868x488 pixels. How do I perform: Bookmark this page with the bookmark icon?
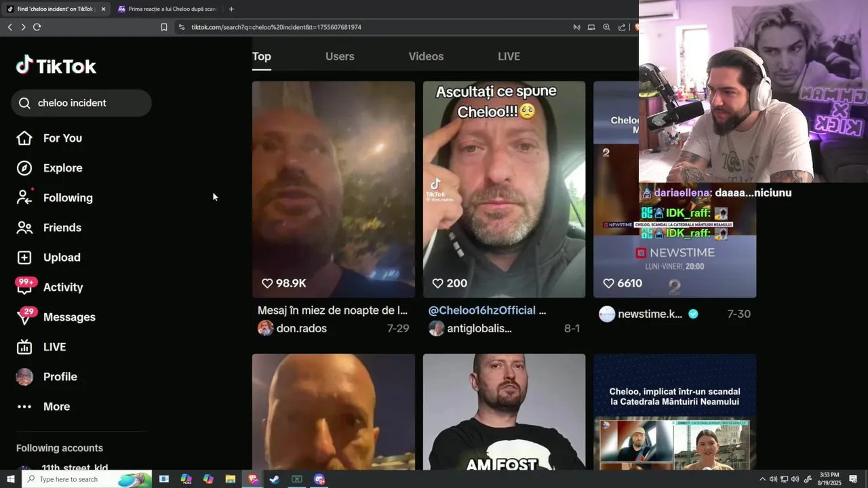164,27
